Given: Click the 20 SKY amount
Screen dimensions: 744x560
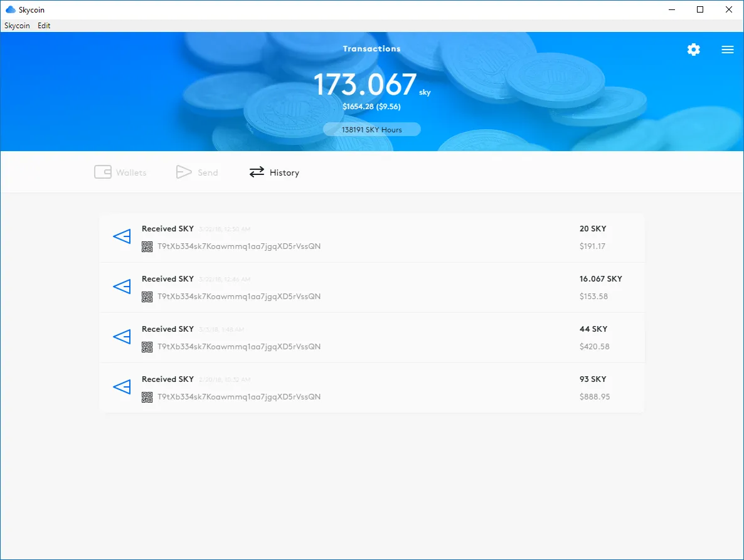Looking at the screenshot, I should click(x=593, y=228).
